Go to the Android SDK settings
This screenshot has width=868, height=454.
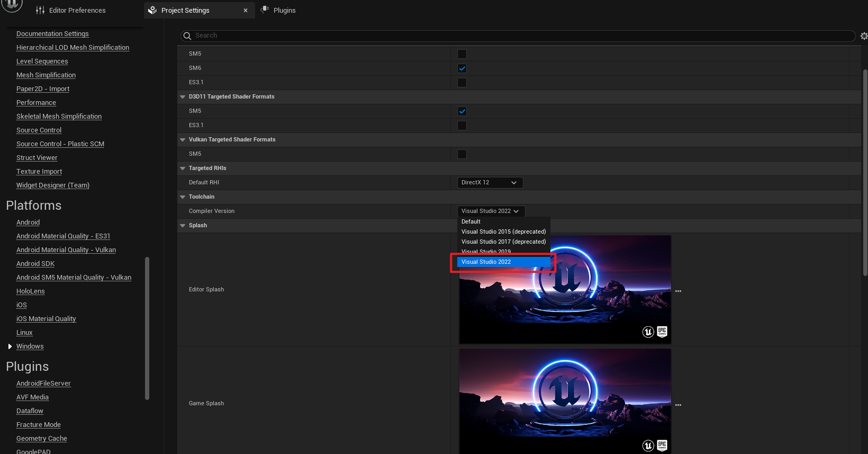[x=35, y=264]
